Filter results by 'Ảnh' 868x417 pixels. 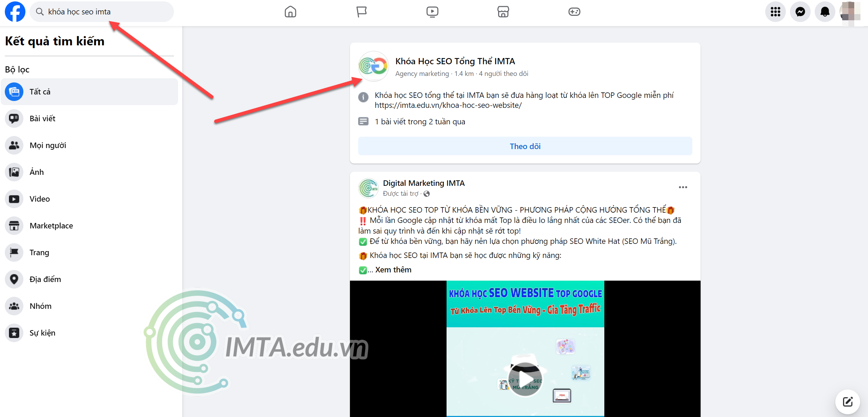point(90,172)
